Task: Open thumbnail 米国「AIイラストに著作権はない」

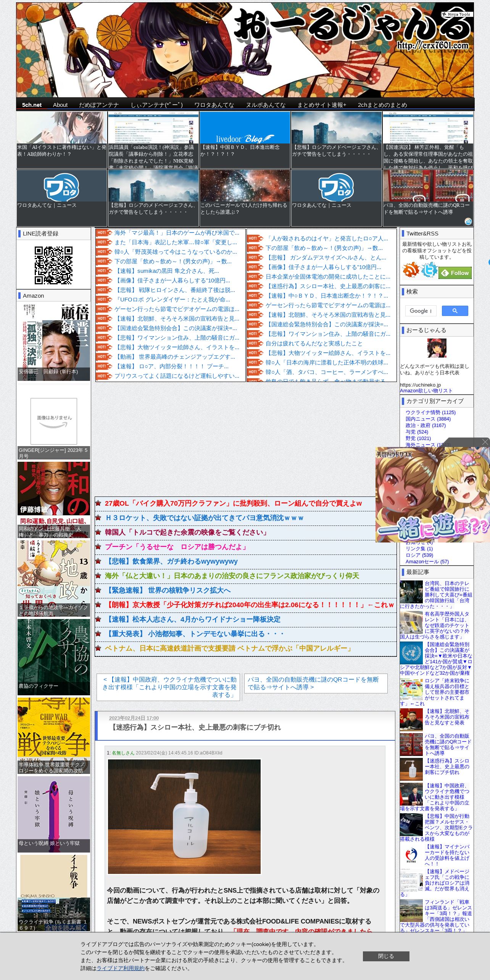Action: click(x=61, y=140)
